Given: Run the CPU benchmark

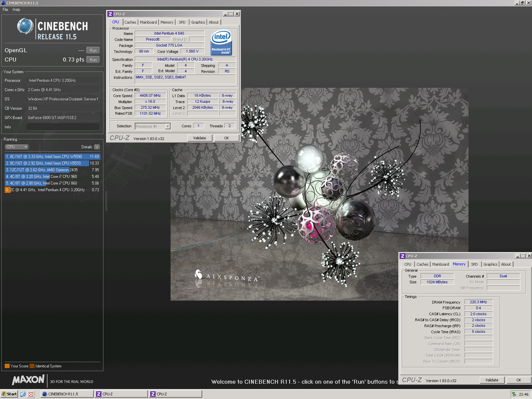Looking at the screenshot, I should [x=93, y=60].
